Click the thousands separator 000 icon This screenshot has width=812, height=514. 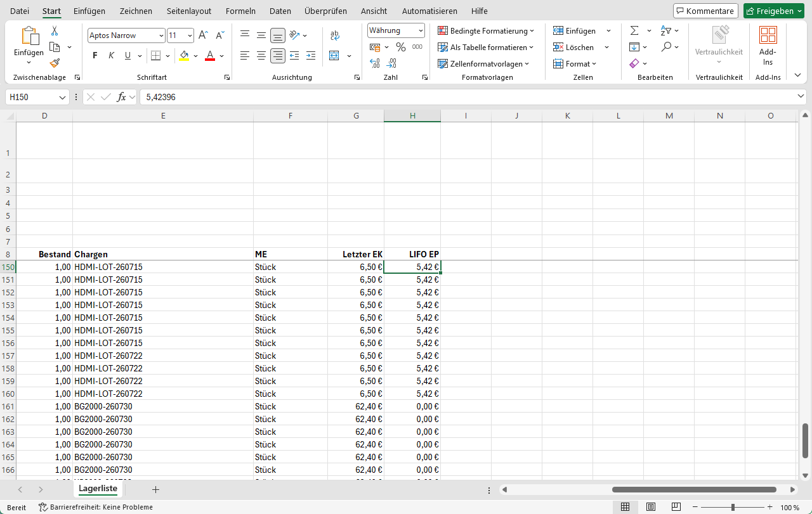click(417, 48)
